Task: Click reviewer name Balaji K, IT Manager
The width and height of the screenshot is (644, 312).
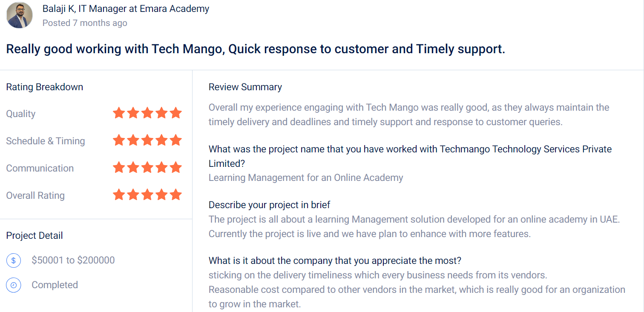Action: [126, 9]
